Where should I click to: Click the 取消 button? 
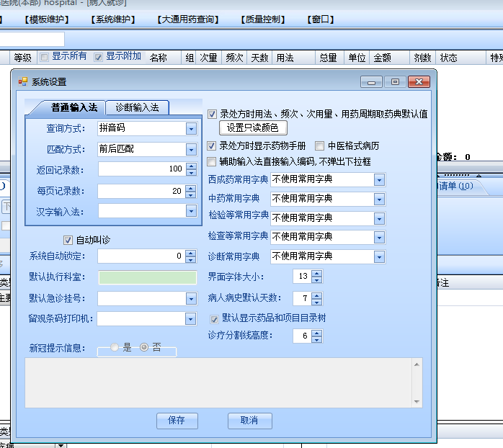tap(250, 421)
